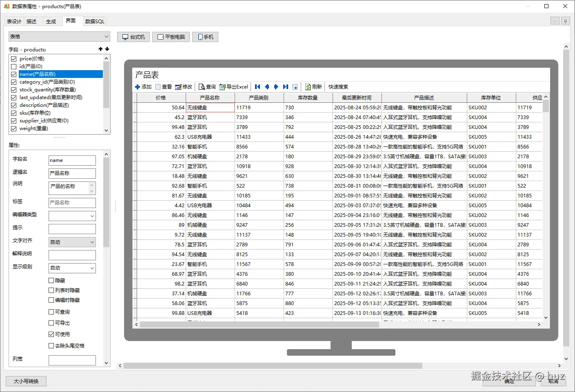Go to the previous record page
The height and width of the screenshot is (392, 575).
point(267,87)
